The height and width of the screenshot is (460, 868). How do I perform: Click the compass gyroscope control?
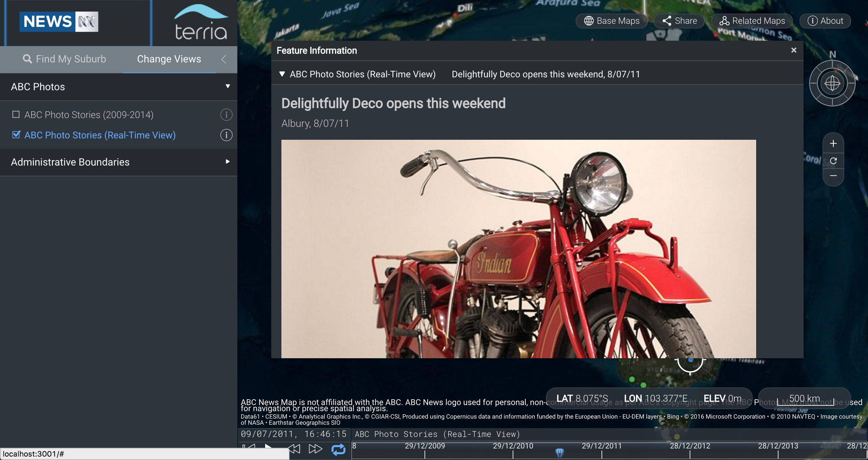[x=832, y=83]
